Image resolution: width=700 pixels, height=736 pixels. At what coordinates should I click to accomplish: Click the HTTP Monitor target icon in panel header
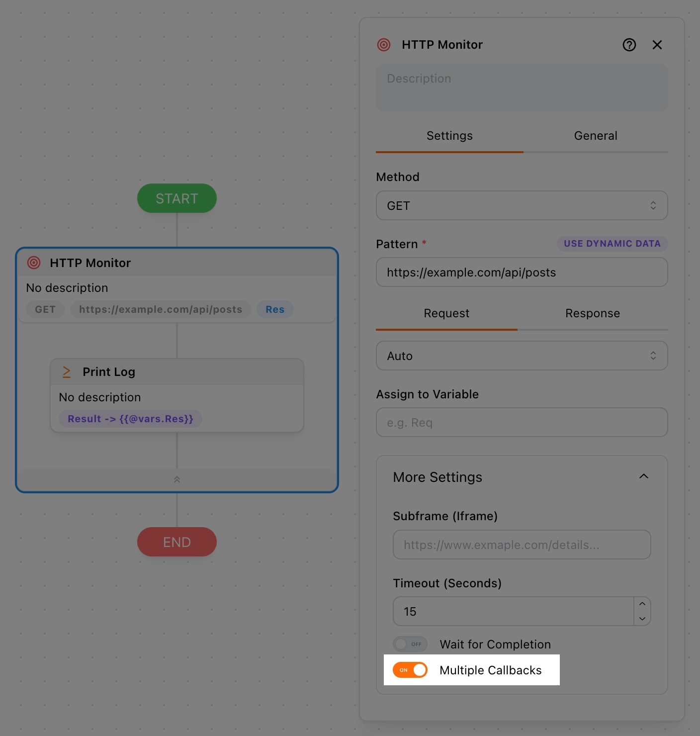(384, 45)
